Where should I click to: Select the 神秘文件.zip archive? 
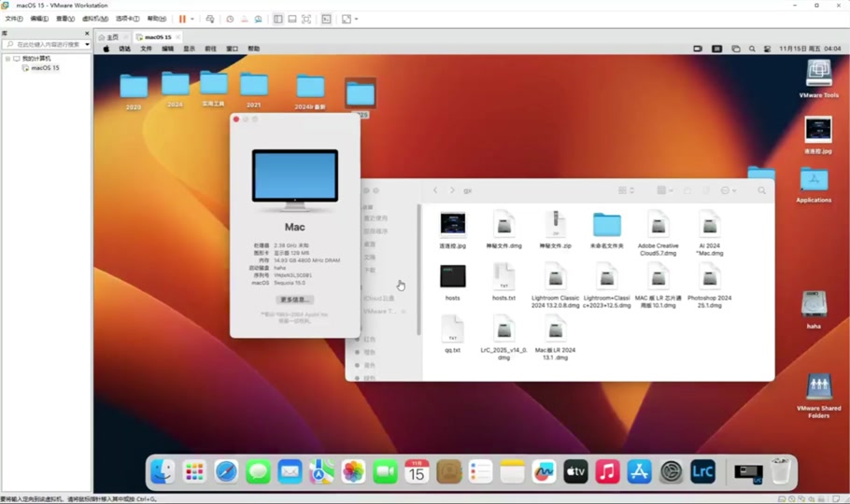click(x=555, y=230)
